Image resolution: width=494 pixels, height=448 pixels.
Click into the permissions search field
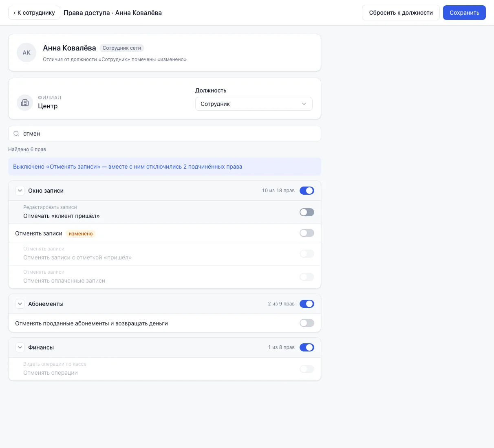pyautogui.click(x=165, y=134)
